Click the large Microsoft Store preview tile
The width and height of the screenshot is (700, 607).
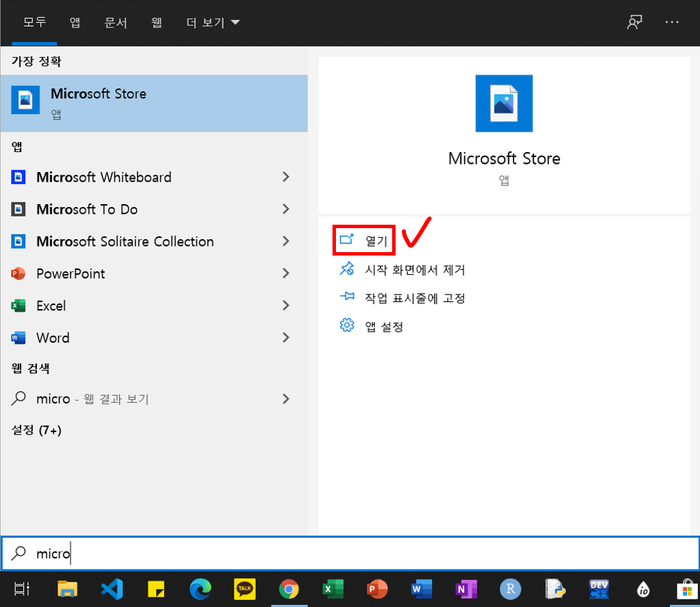(x=504, y=103)
